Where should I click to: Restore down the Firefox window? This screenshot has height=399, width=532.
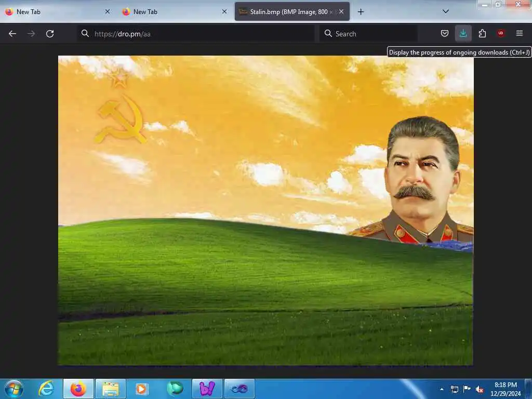click(498, 4)
